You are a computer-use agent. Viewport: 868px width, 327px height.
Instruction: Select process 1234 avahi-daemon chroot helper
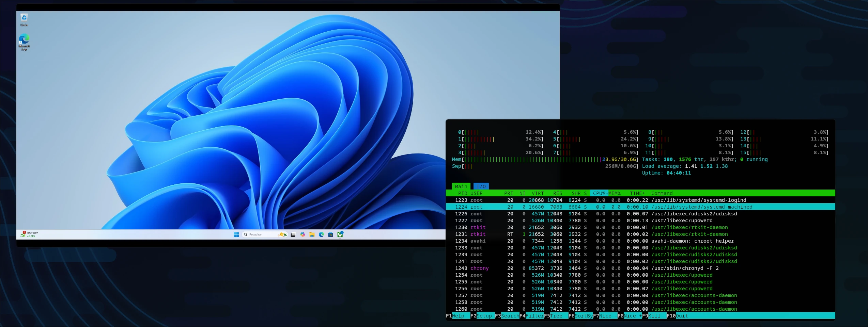[x=640, y=241]
